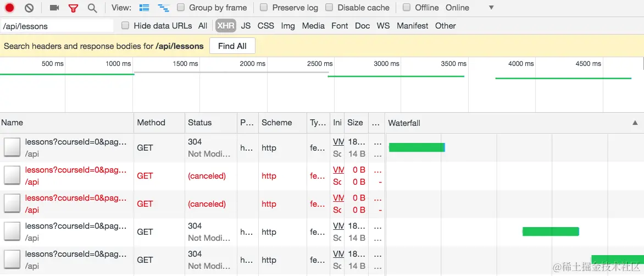Click the clear network log icon

(29, 8)
